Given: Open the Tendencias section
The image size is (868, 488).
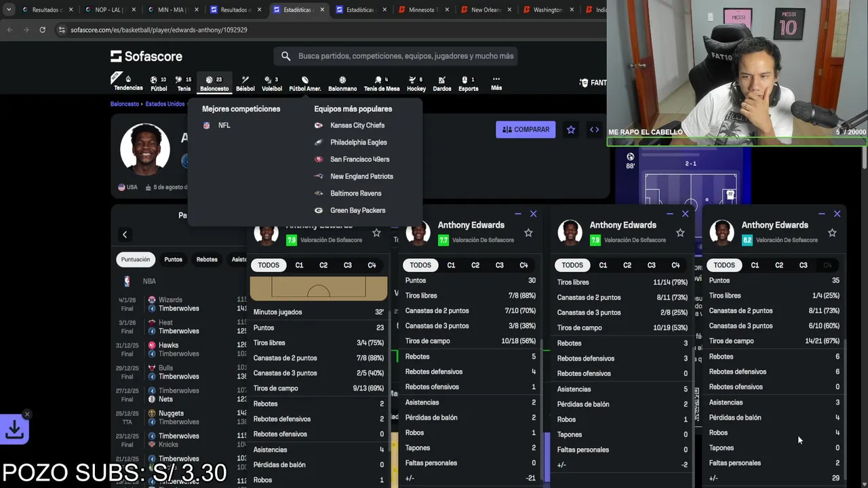Looking at the screenshot, I should point(128,83).
